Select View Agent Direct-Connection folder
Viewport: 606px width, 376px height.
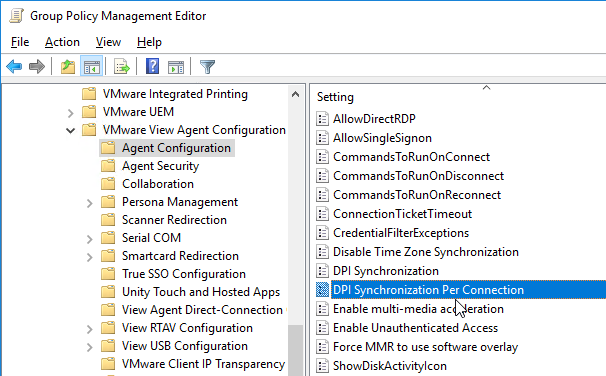202,310
